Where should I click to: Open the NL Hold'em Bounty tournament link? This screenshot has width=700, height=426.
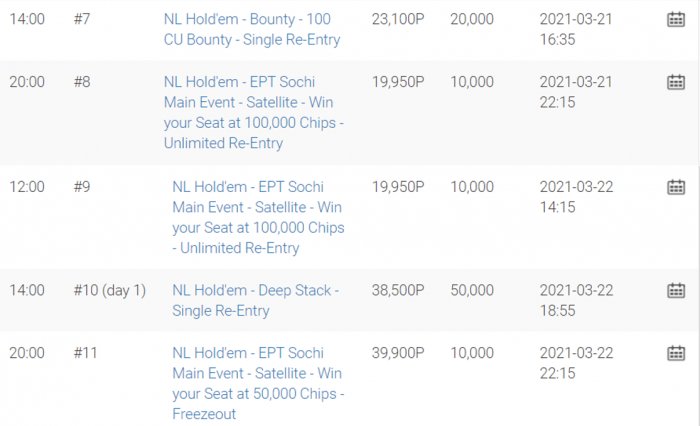252,29
